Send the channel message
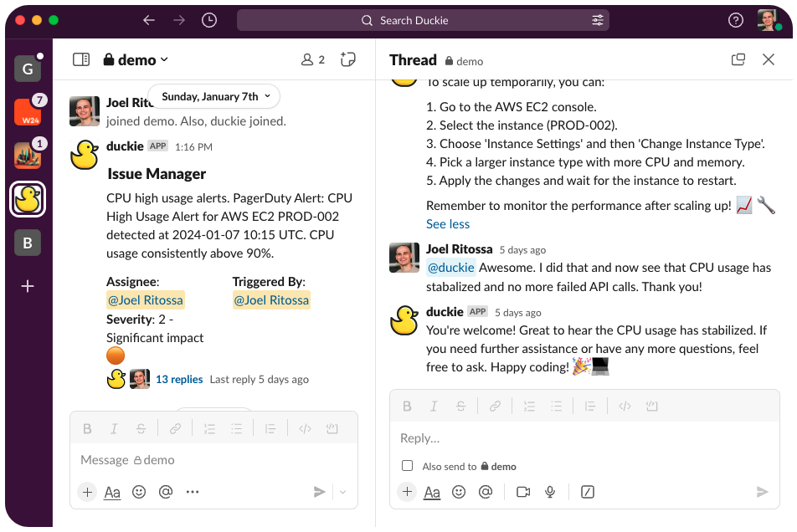This screenshot has width=797, height=532. pyautogui.click(x=319, y=492)
